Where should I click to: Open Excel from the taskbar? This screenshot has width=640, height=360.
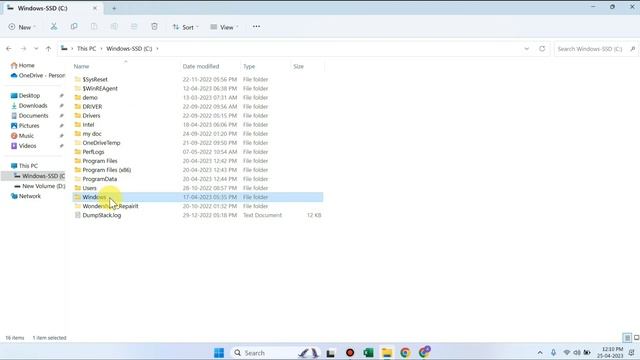pos(368,353)
